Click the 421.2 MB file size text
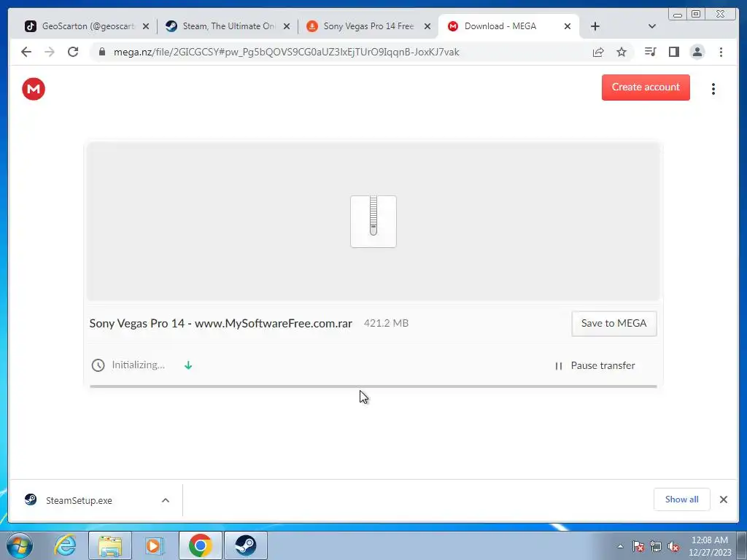Screen dimensions: 747x560 386,323
